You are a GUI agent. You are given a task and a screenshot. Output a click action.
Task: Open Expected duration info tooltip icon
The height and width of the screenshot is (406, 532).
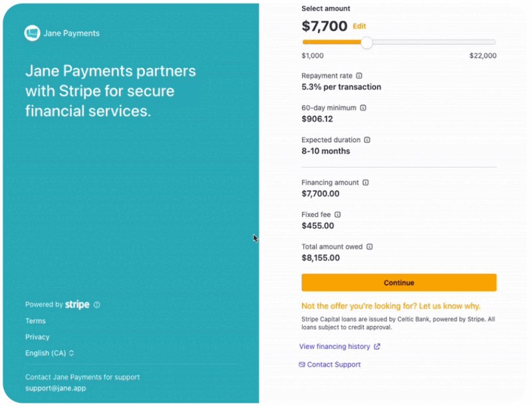pos(367,140)
